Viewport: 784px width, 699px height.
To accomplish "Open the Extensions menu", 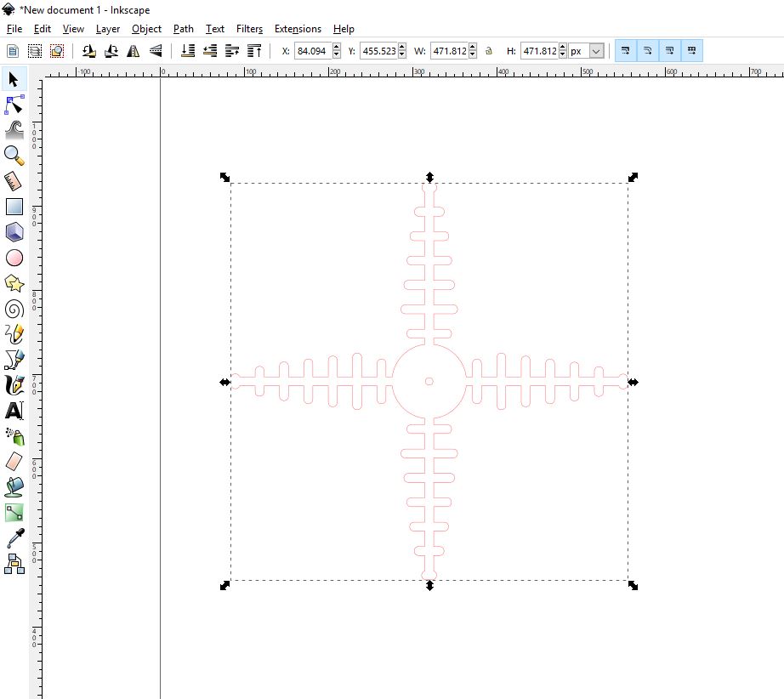I will 298,29.
